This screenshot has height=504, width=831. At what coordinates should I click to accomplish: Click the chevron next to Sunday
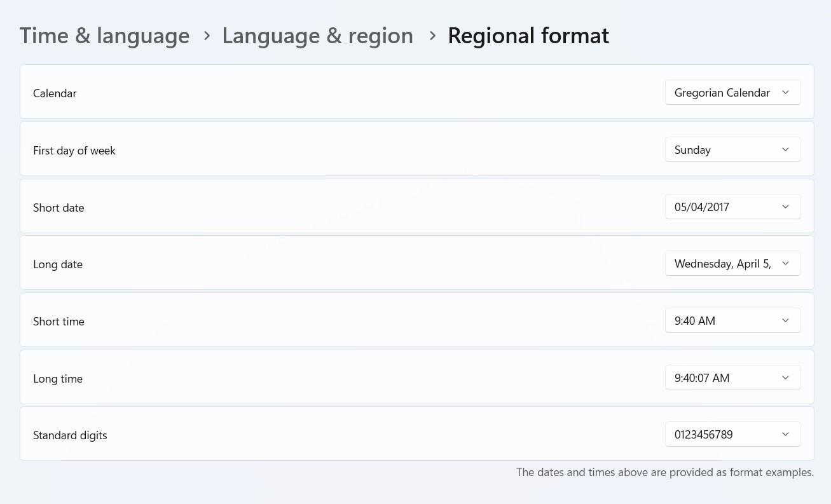(785, 150)
